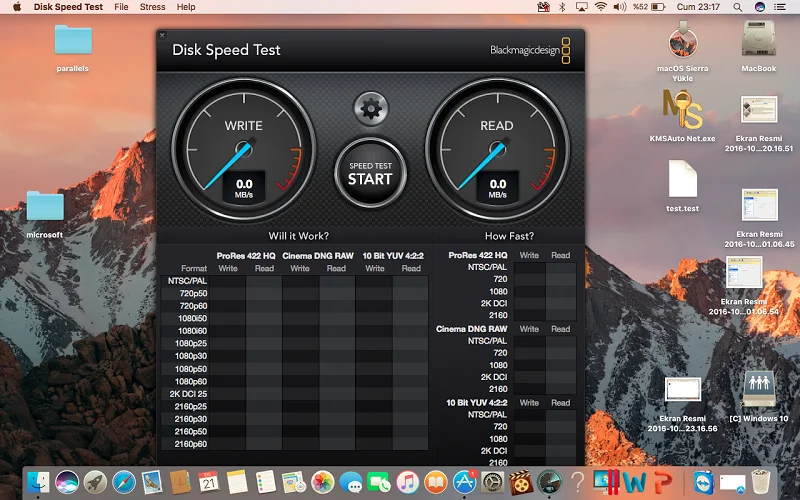Select the parallels folder on desktop
This screenshot has height=500, width=800.
coord(72,40)
